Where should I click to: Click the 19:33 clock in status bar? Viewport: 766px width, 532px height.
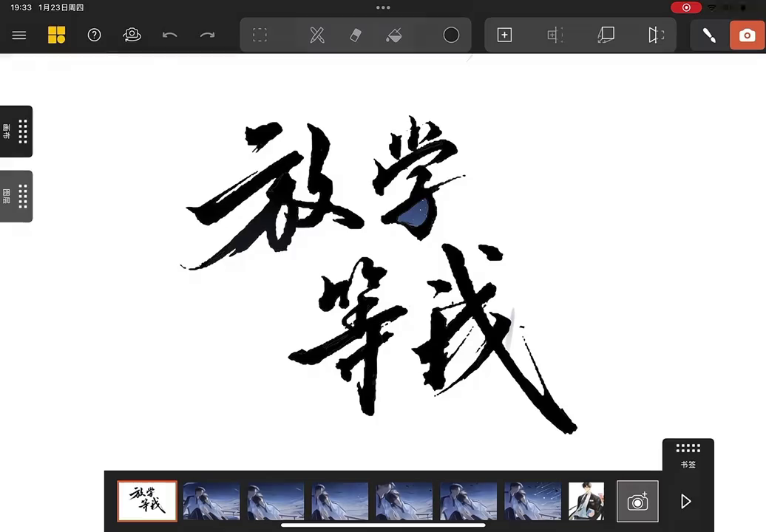21,8
